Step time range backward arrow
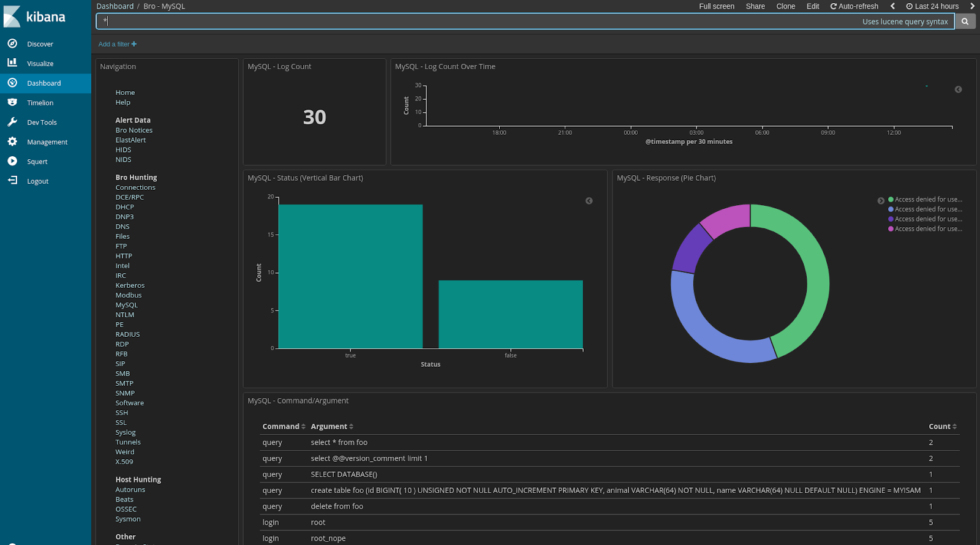 pos(892,6)
